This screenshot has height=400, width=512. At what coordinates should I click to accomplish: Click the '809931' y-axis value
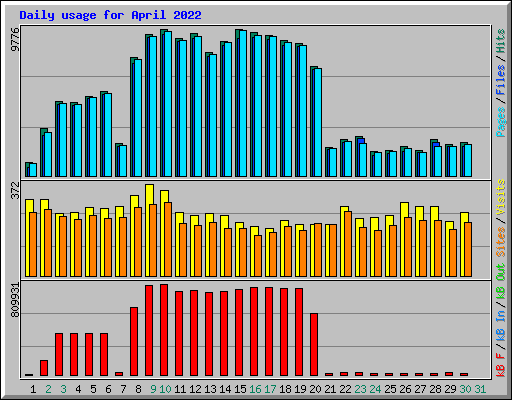(15, 300)
